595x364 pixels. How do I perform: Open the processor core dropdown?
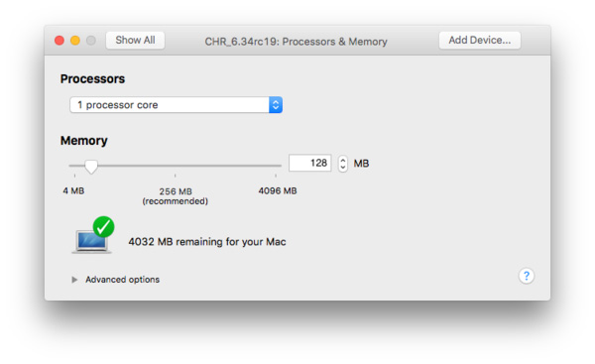coord(176,105)
